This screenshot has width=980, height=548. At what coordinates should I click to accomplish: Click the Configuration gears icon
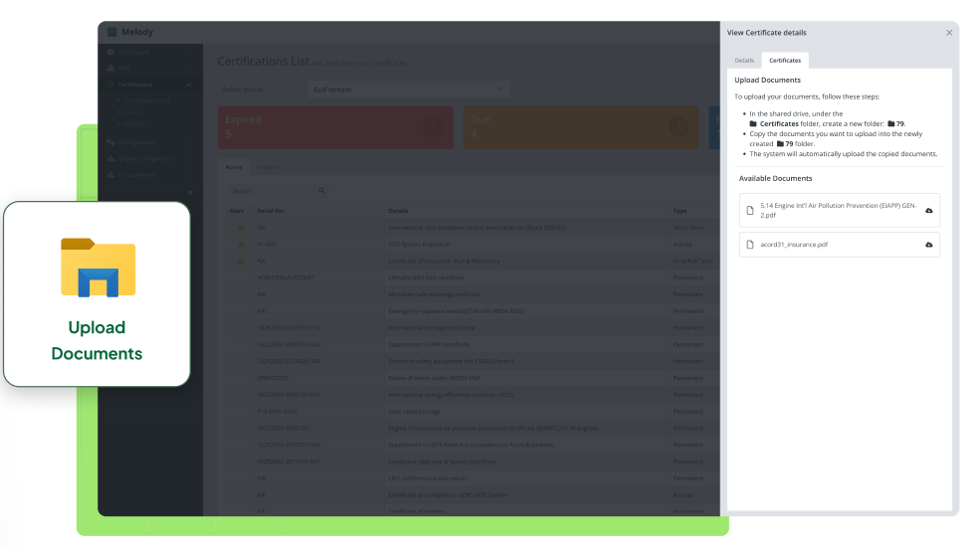tap(110, 142)
